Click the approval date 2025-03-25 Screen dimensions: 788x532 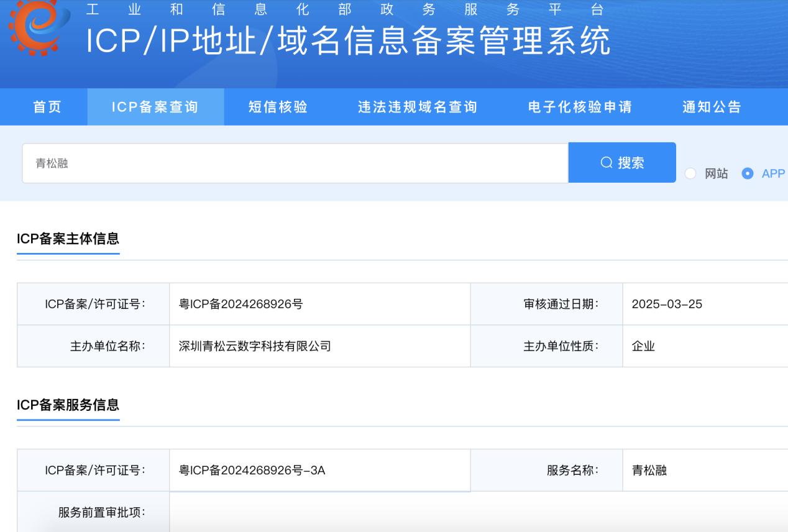pyautogui.click(x=667, y=304)
